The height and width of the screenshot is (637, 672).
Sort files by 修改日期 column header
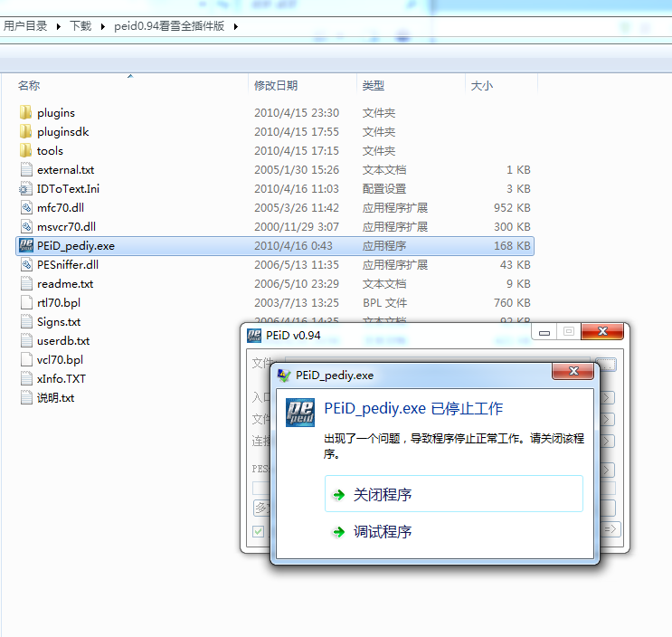[276, 85]
